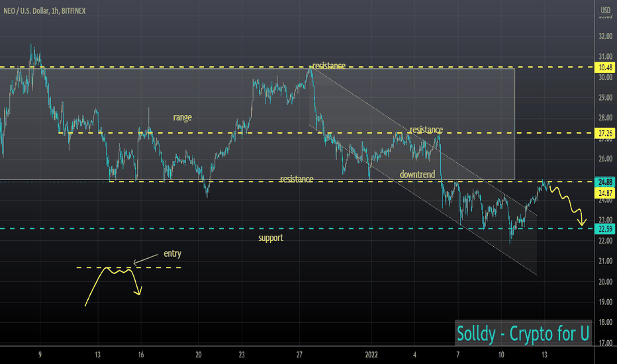Click the 28.00 value on price axis
This screenshot has height=364, width=617.
pyautogui.click(x=606, y=118)
